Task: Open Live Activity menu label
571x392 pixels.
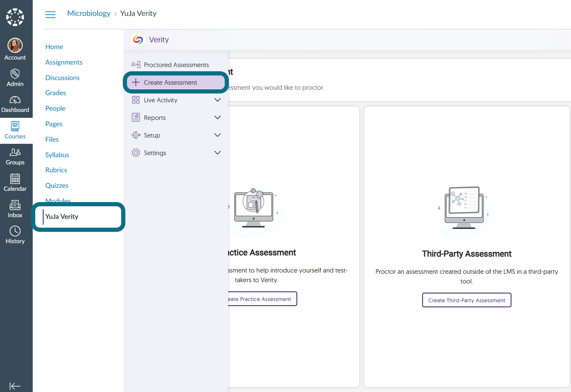Action: pyautogui.click(x=161, y=100)
